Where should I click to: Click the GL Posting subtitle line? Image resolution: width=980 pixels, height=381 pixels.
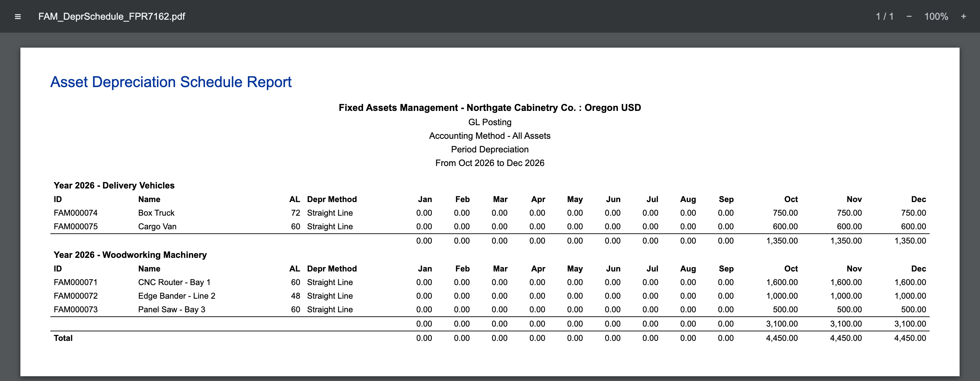490,122
